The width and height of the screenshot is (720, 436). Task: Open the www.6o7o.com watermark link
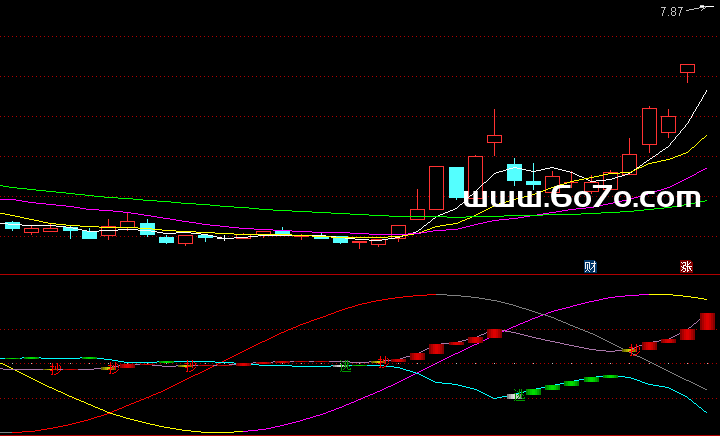583,198
